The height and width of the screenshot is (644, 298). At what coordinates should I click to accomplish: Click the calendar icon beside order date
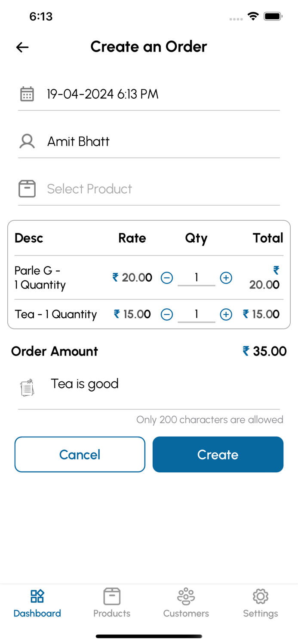click(27, 94)
